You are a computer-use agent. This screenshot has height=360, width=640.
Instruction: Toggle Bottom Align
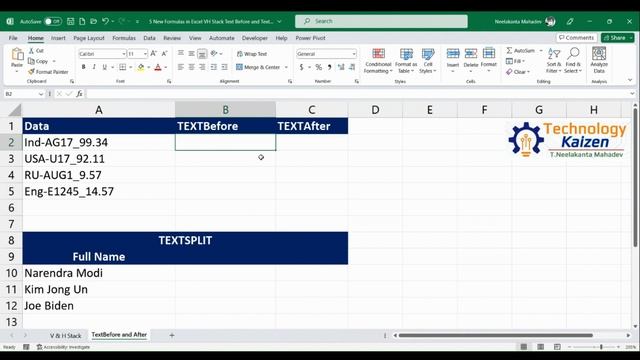tap(202, 53)
